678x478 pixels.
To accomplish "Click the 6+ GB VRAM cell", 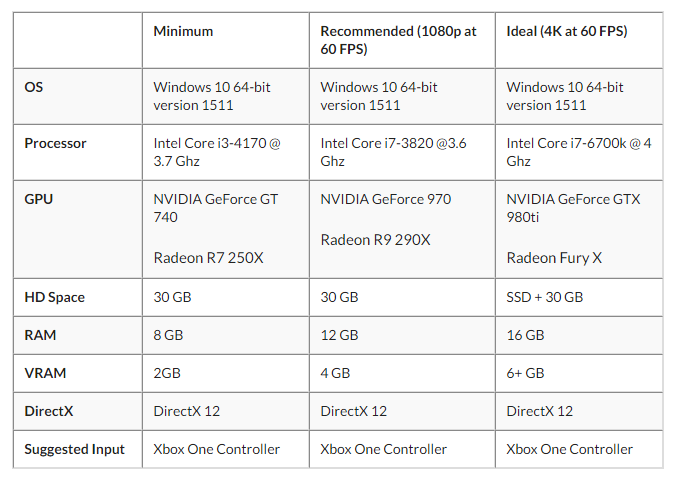I will 526,373.
